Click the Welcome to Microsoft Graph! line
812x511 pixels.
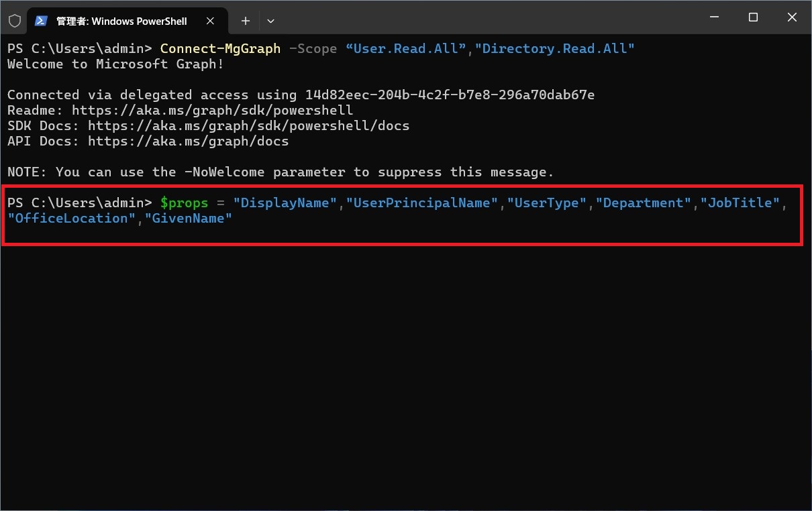click(x=115, y=64)
